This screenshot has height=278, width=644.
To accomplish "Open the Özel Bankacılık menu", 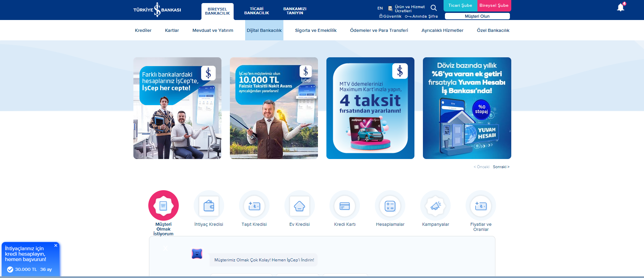I will 493,30.
